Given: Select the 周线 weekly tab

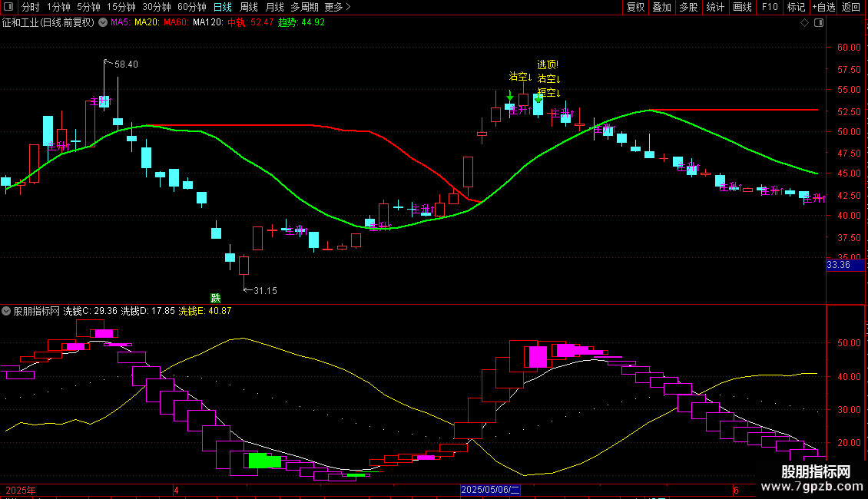Looking at the screenshot, I should tap(249, 7).
